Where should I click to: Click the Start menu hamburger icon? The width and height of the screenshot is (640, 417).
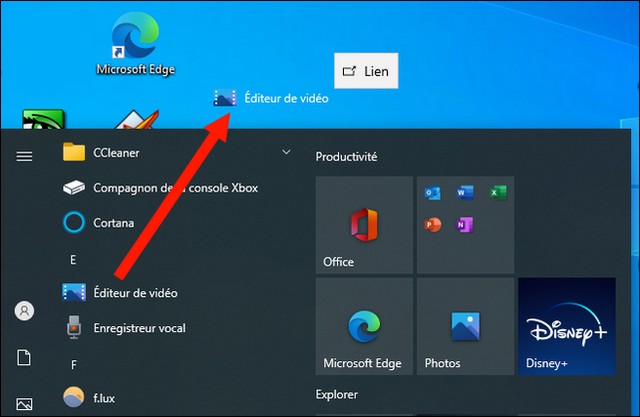tap(24, 156)
